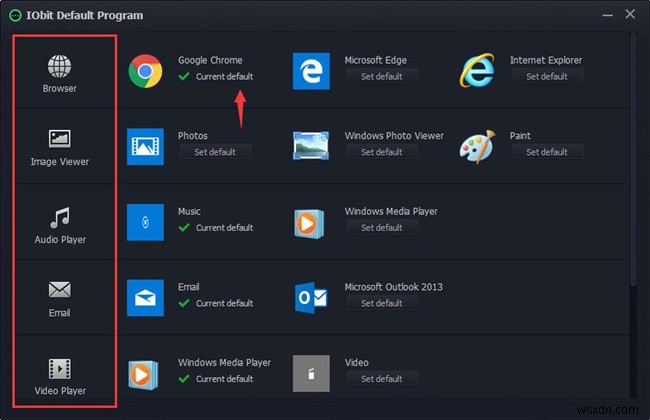
Task: Click the Photos app icon
Action: [x=145, y=146]
